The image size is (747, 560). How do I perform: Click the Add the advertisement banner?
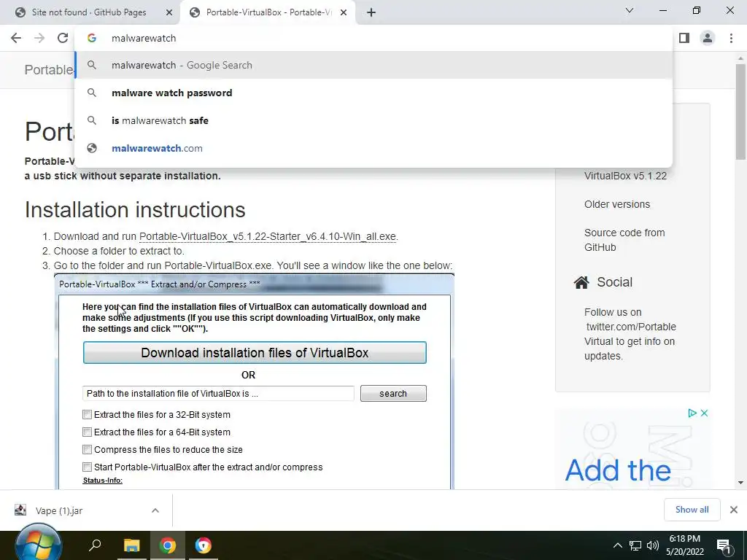632,448
